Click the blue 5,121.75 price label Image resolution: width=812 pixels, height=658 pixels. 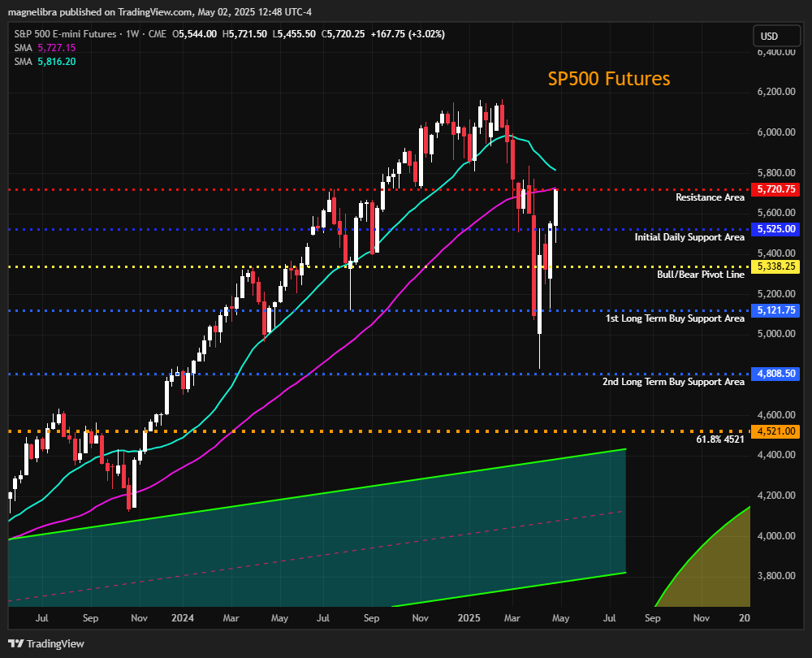[x=776, y=310]
